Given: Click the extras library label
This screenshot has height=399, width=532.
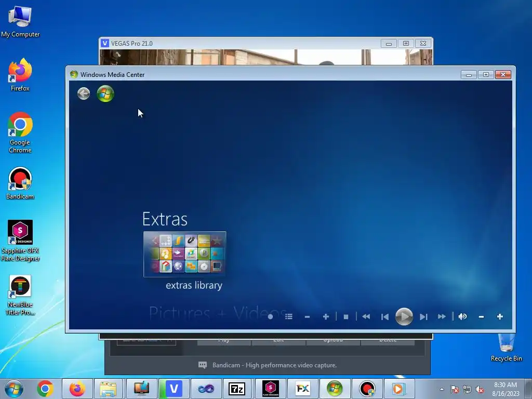Looking at the screenshot, I should [x=194, y=285].
